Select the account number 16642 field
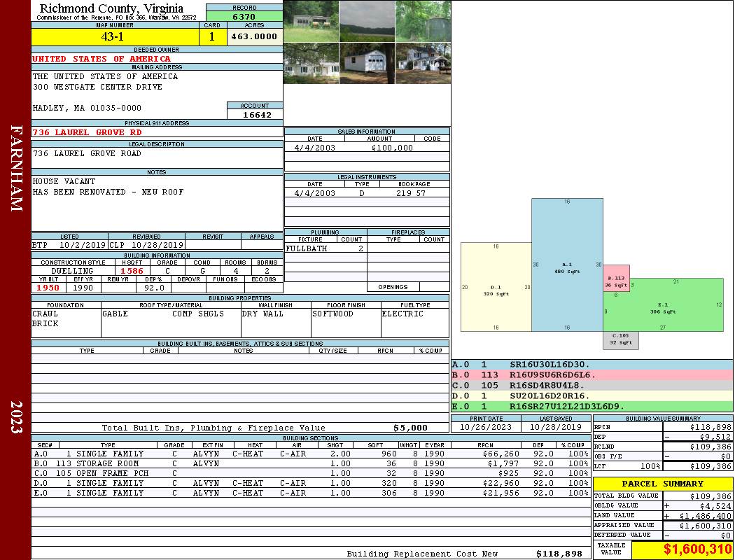The width and height of the screenshot is (735, 560). pos(255,115)
